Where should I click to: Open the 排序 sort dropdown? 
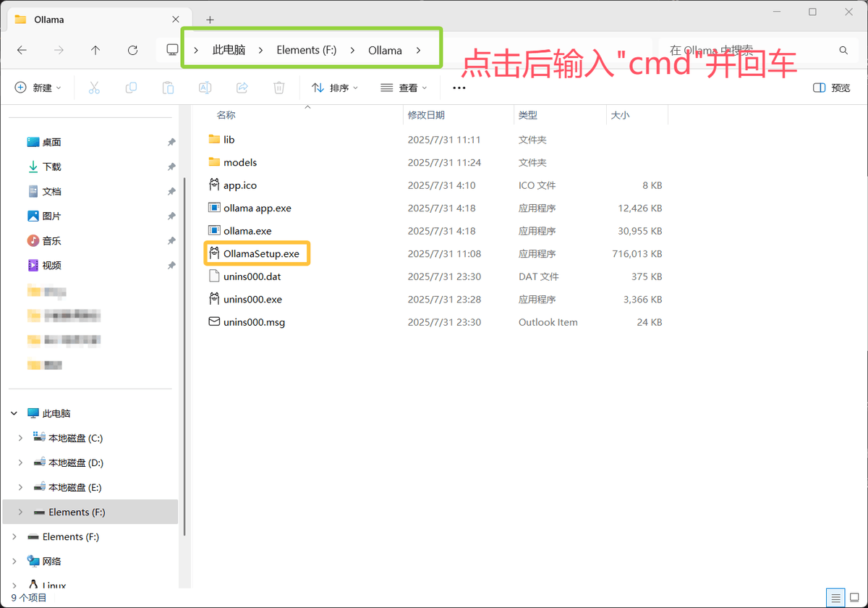(335, 88)
